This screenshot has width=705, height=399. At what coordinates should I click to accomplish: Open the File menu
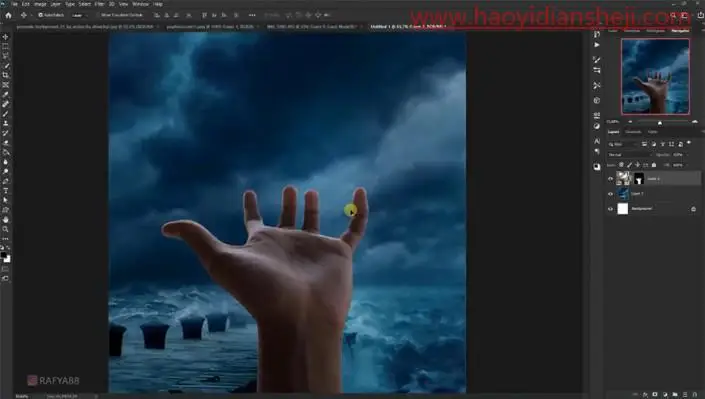[14, 4]
